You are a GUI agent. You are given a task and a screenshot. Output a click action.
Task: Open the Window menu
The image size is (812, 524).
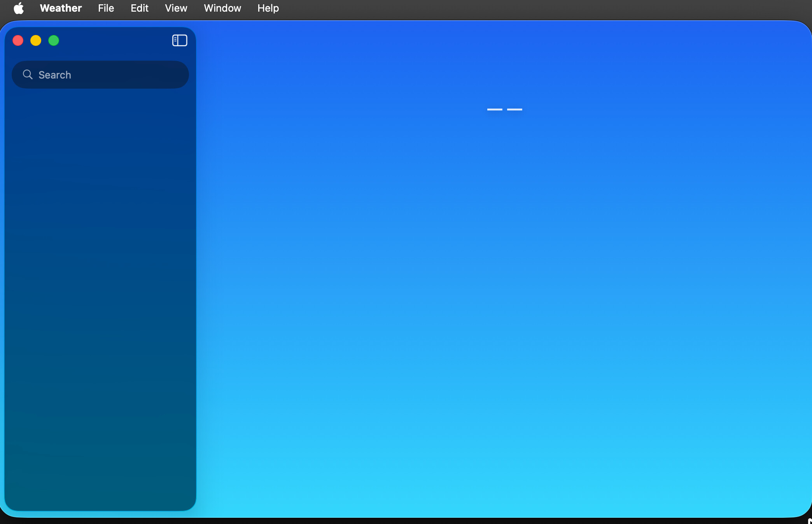coord(222,8)
